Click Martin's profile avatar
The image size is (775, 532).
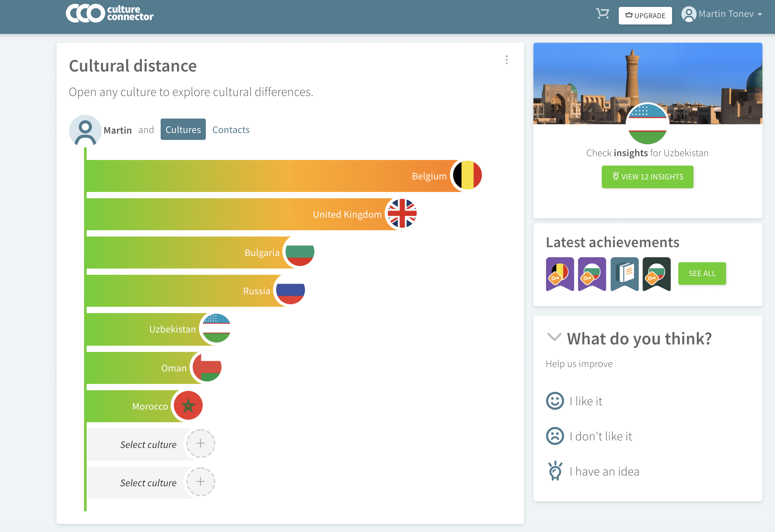click(x=85, y=130)
